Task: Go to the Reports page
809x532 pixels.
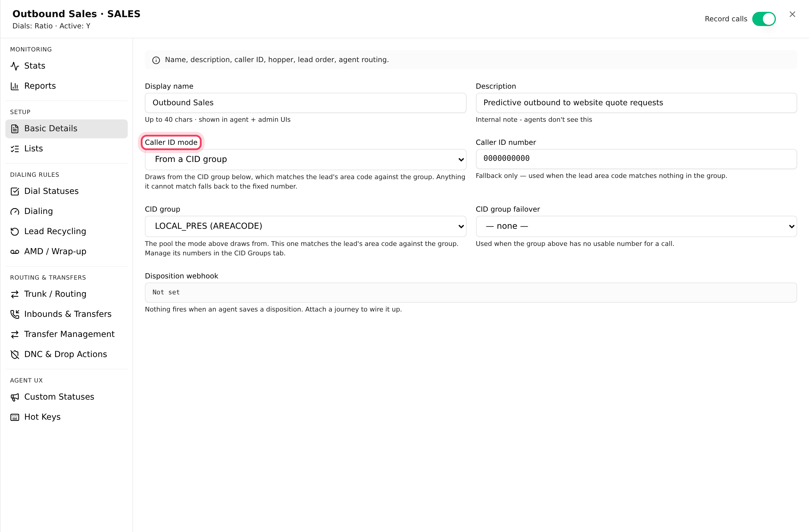Action: 66,86
